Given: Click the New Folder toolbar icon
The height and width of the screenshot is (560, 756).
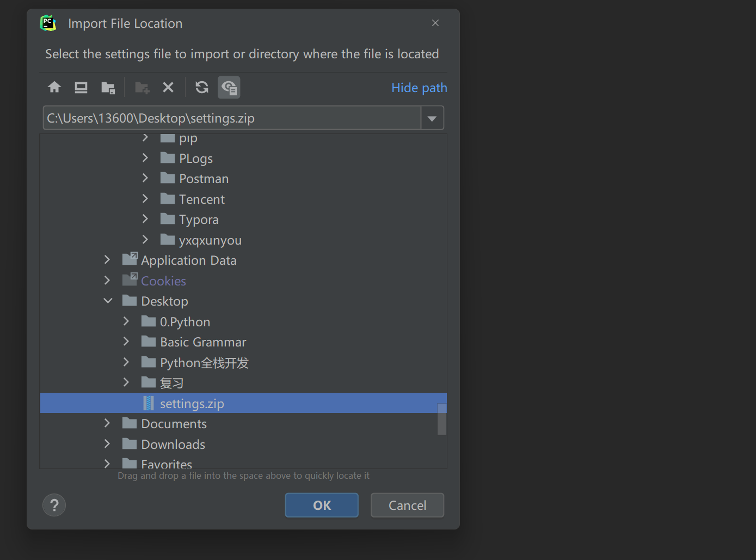Looking at the screenshot, I should point(142,87).
